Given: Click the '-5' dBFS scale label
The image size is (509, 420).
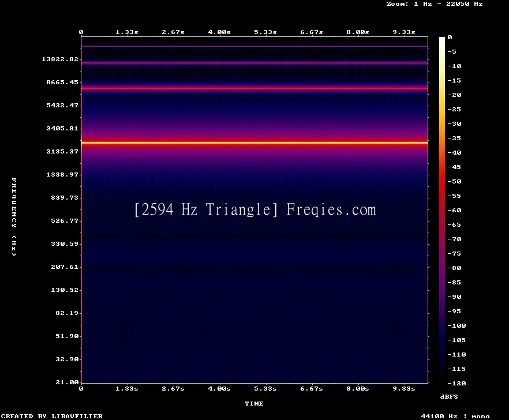Looking at the screenshot, I should click(452, 51).
